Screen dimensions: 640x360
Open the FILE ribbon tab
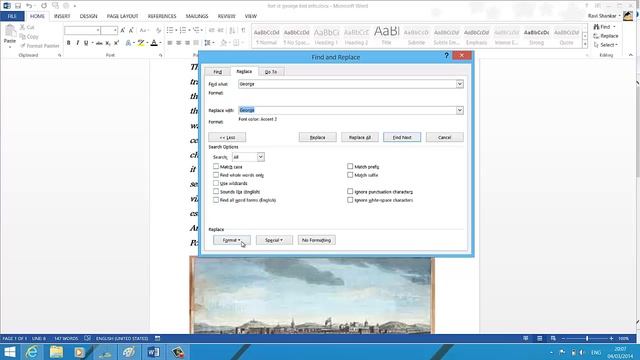tap(12, 16)
